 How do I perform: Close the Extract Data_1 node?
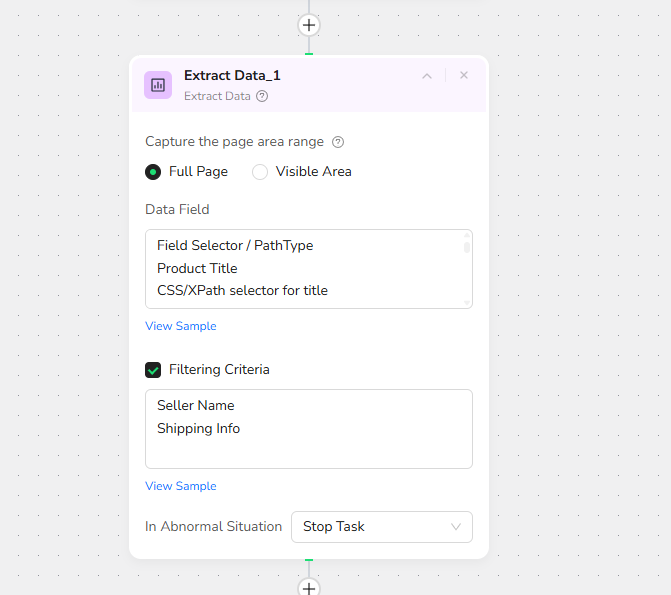pyautogui.click(x=464, y=76)
